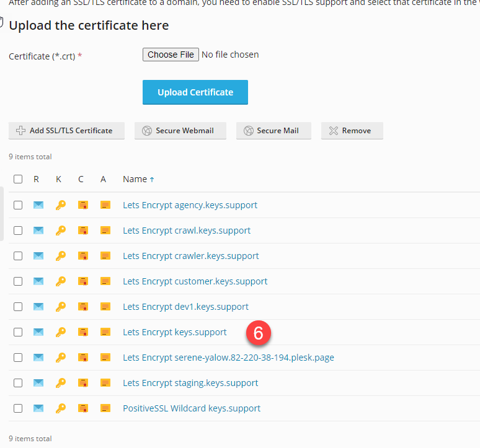Click the key icon in dev1.keys.support row
The image size is (480, 448).
(x=60, y=307)
